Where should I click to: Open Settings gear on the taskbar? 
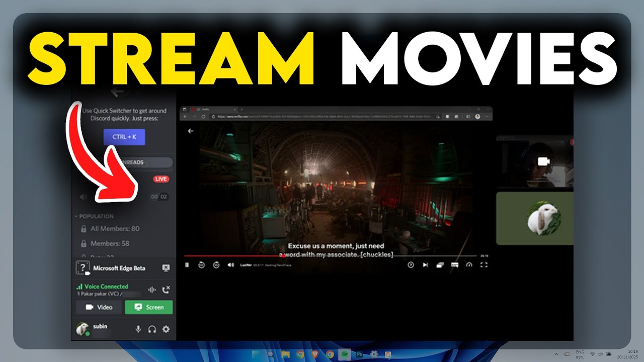[x=374, y=354]
